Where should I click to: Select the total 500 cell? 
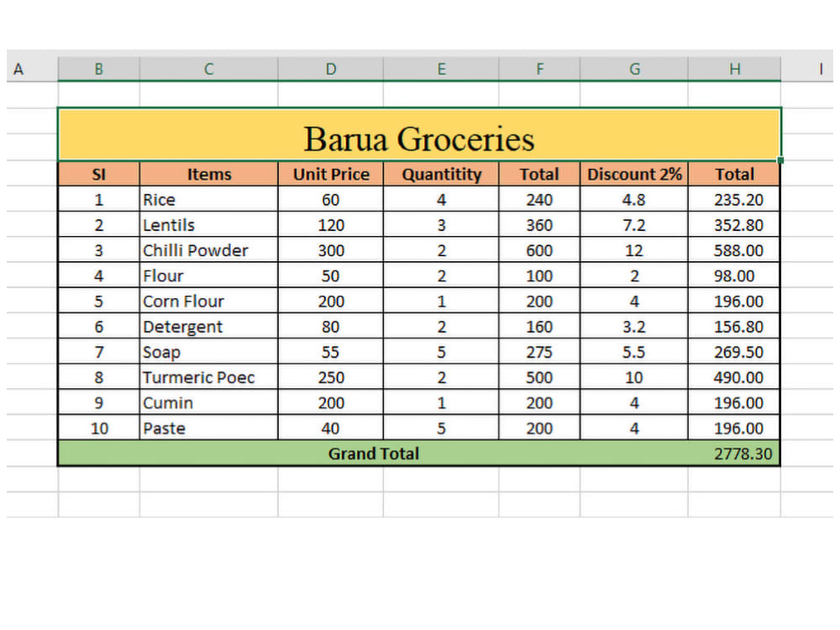click(539, 377)
